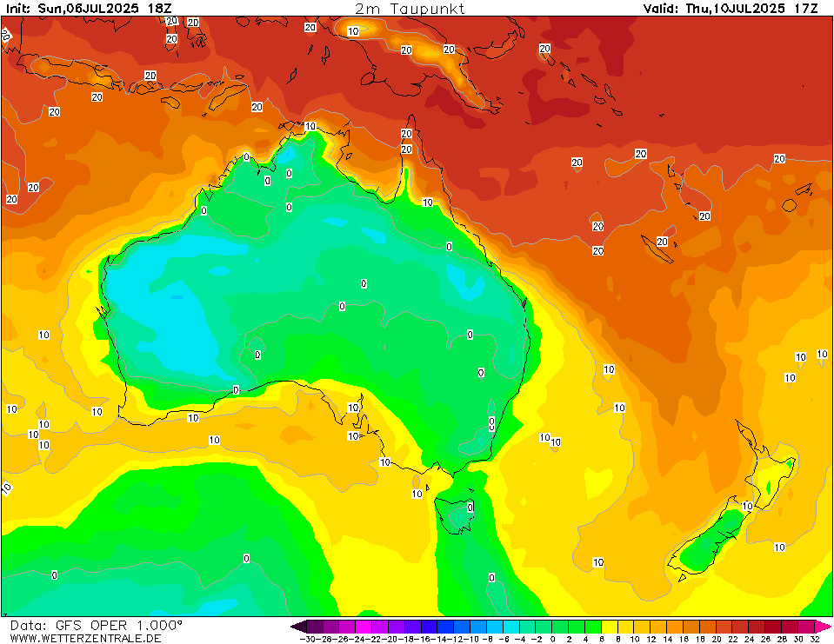Viewport: 834px width, 644px height.
Task: Click the 'Data: GFS OPER 1.000°' label
Action: (x=97, y=626)
